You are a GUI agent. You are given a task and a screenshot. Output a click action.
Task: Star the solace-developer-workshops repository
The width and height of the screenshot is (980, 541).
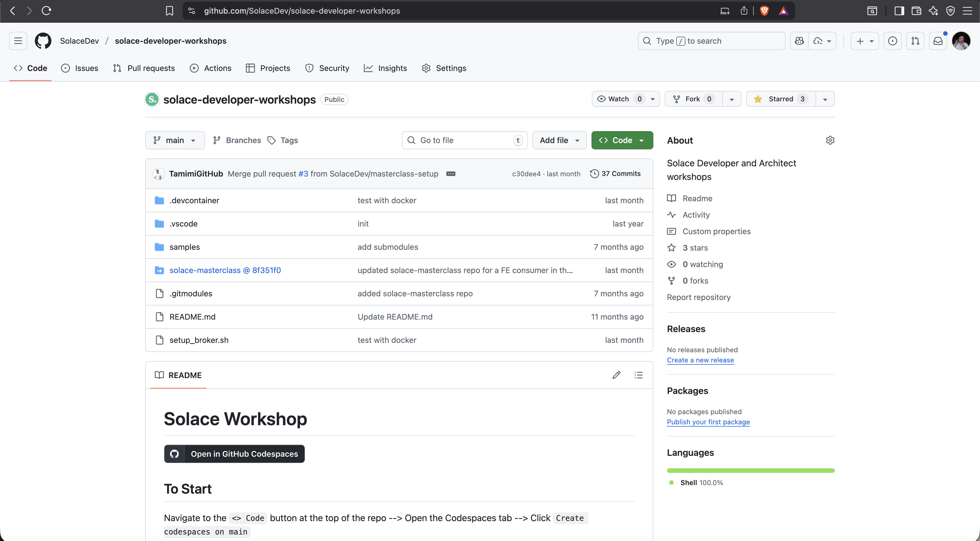pos(778,98)
